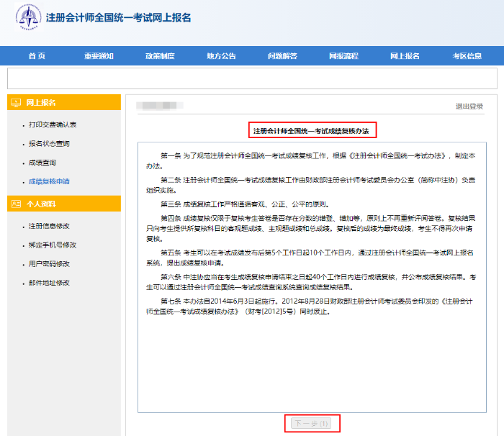Screen dimensions: 504x436
Task: Click the monitor icon beside 网上报名 sidebar header
Action: [17, 103]
